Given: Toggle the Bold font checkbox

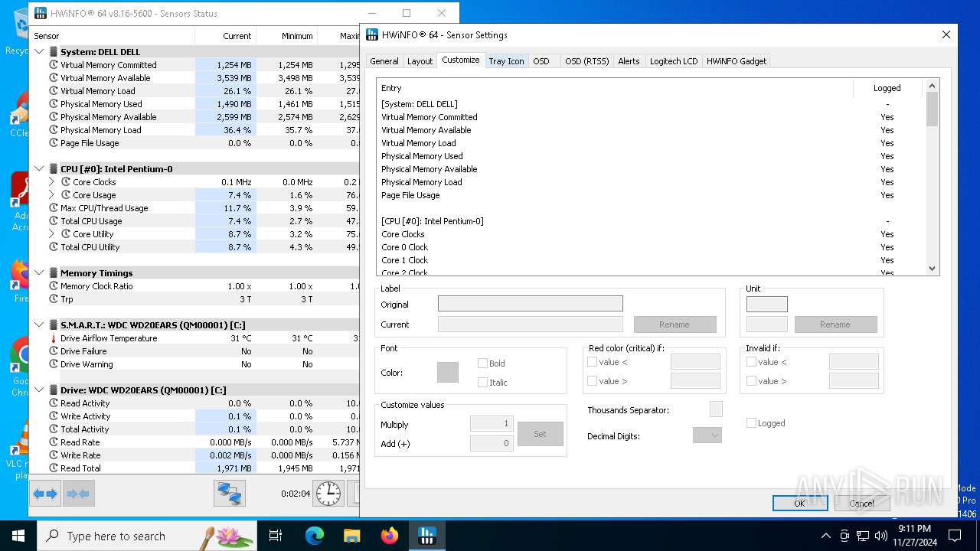Looking at the screenshot, I should click(482, 364).
